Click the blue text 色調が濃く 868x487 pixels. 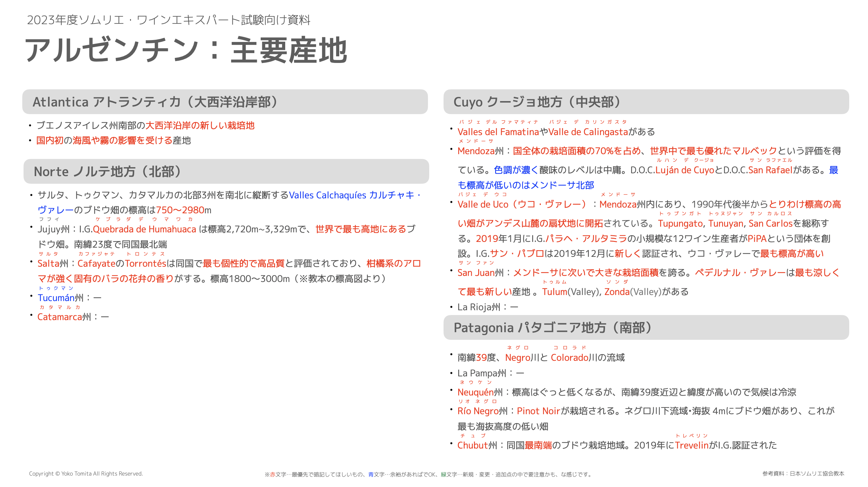516,170
